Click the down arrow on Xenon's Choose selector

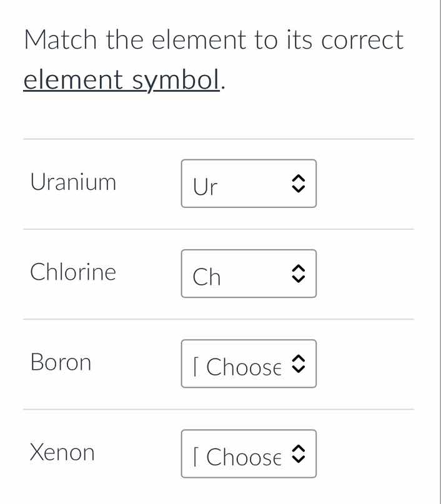[299, 458]
